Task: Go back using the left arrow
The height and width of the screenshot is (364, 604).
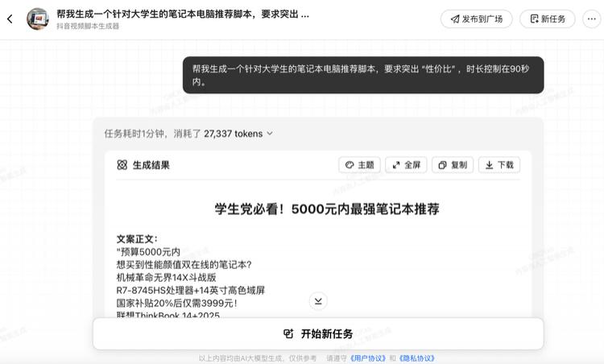Action: pos(10,19)
